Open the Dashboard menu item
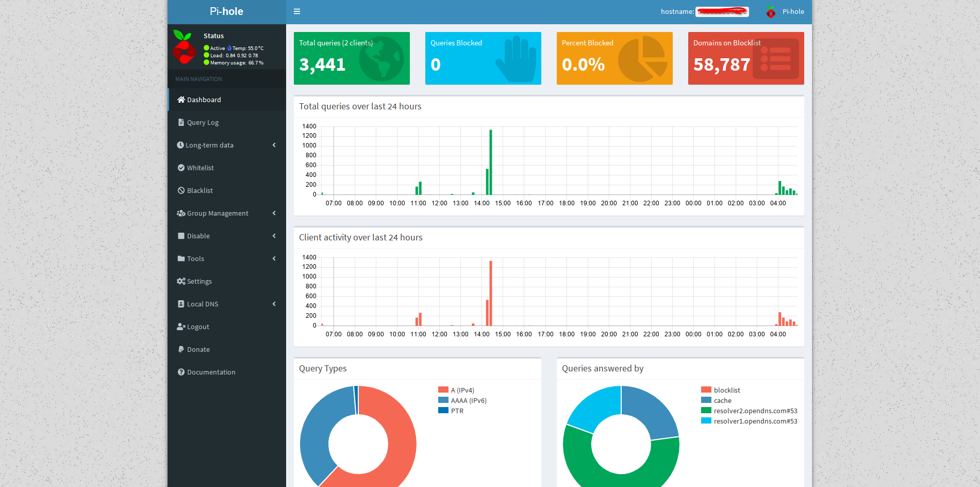The width and height of the screenshot is (980, 487). (227, 100)
